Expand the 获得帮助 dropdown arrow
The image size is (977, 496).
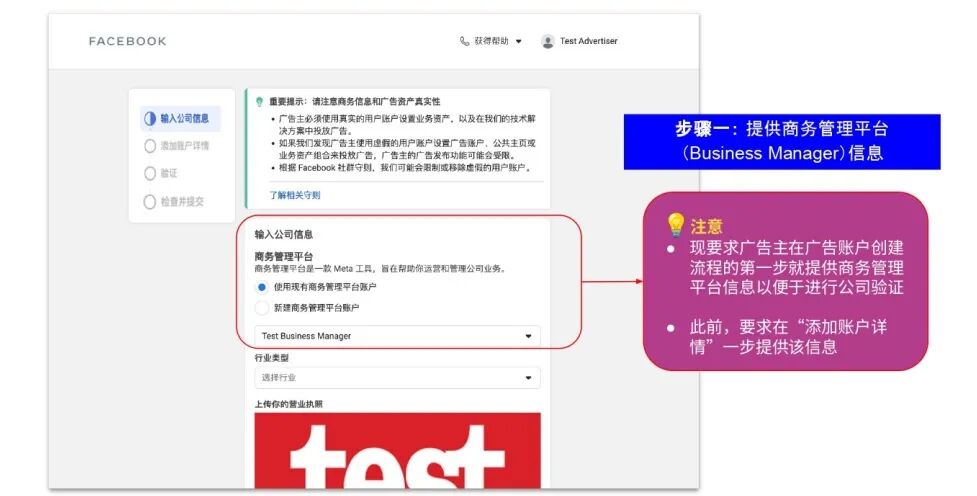click(x=518, y=42)
